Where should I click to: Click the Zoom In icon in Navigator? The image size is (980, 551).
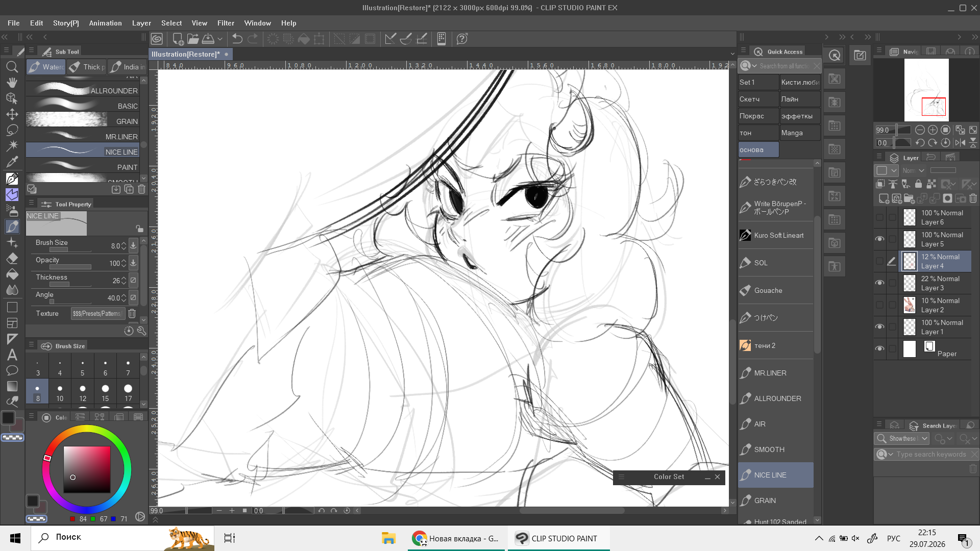pyautogui.click(x=933, y=130)
